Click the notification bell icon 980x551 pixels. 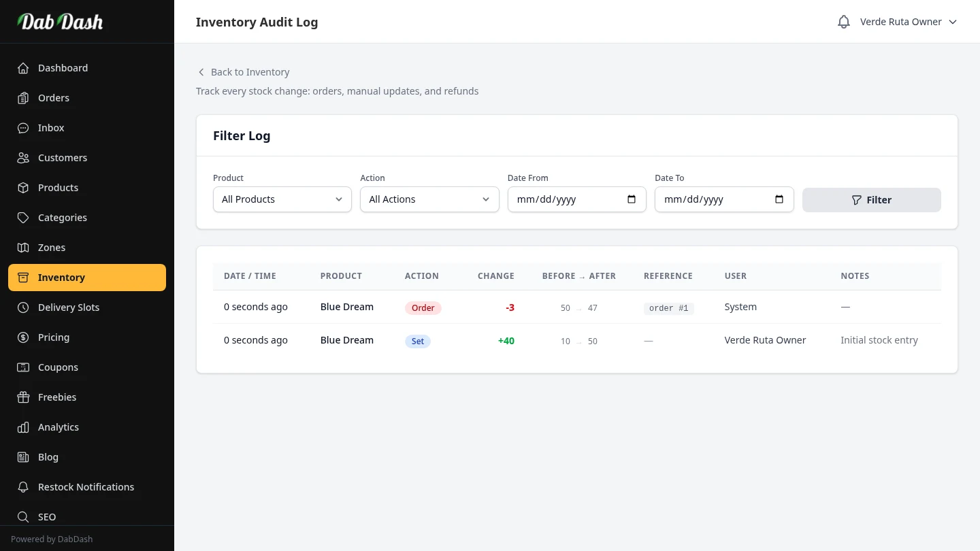(x=844, y=22)
